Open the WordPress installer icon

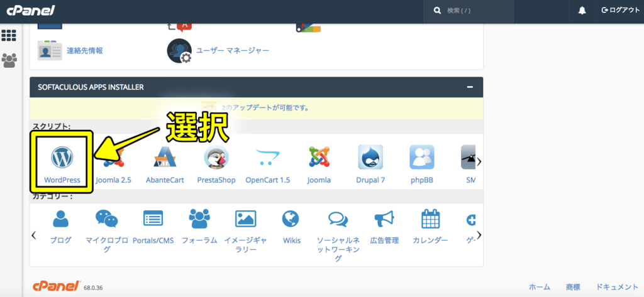point(62,158)
